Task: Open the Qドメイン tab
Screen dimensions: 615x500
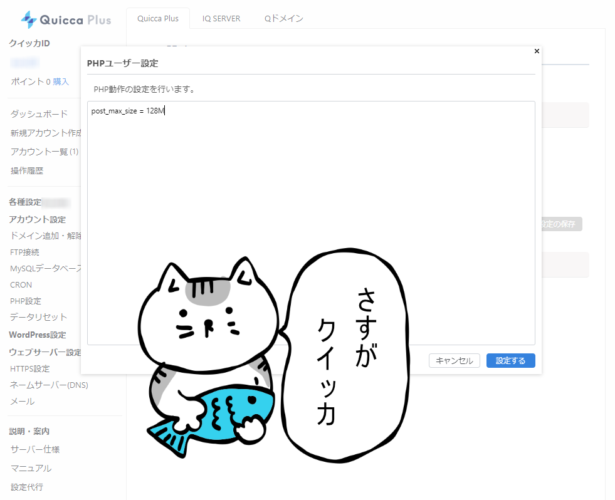Action: click(x=284, y=18)
